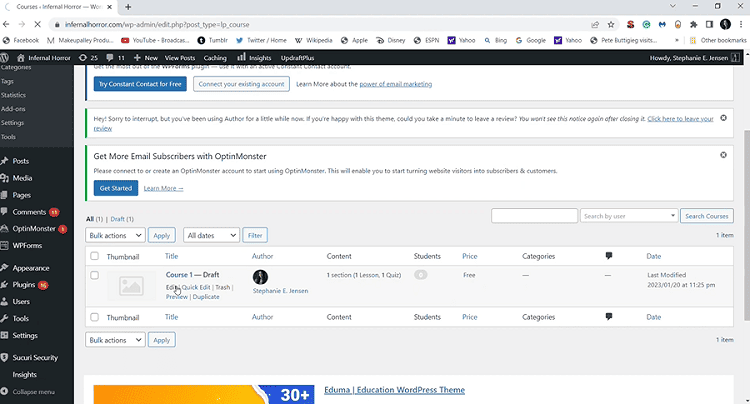Show All courses filter
The image size is (750, 404).
pos(89,219)
